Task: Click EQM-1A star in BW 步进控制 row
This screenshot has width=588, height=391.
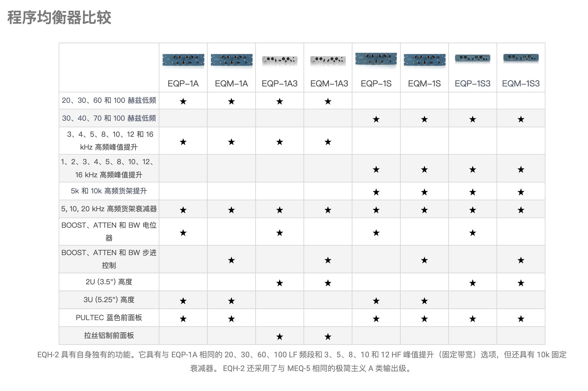Action: tap(231, 260)
